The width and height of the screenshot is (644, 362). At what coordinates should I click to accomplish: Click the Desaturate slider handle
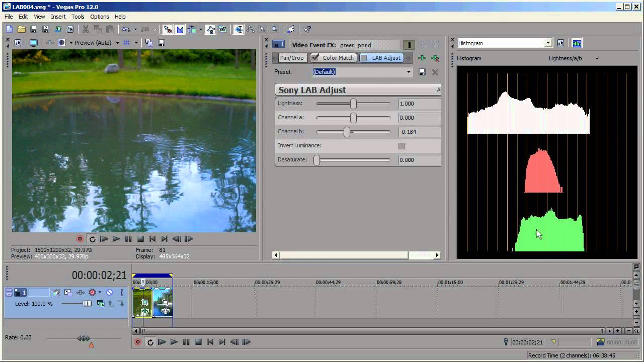(316, 160)
